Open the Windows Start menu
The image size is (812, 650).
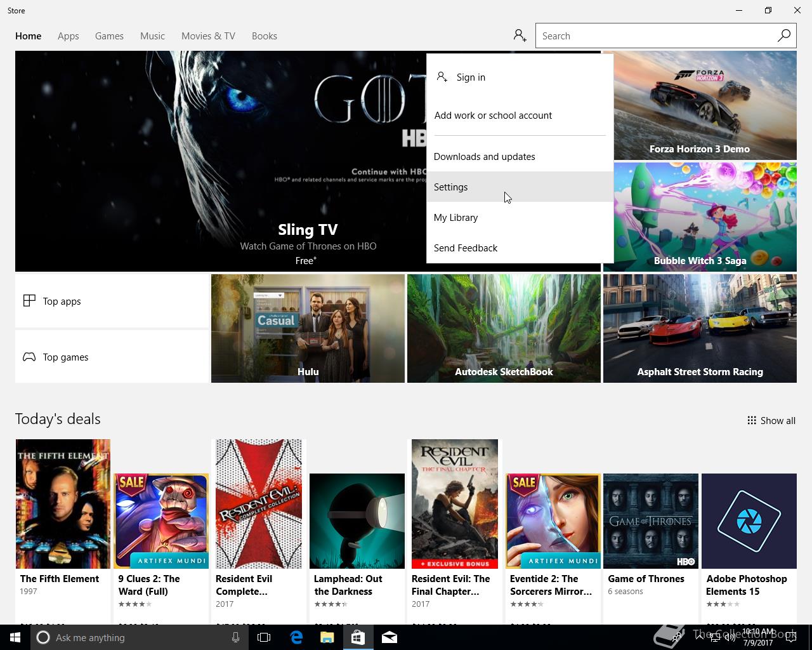15,637
